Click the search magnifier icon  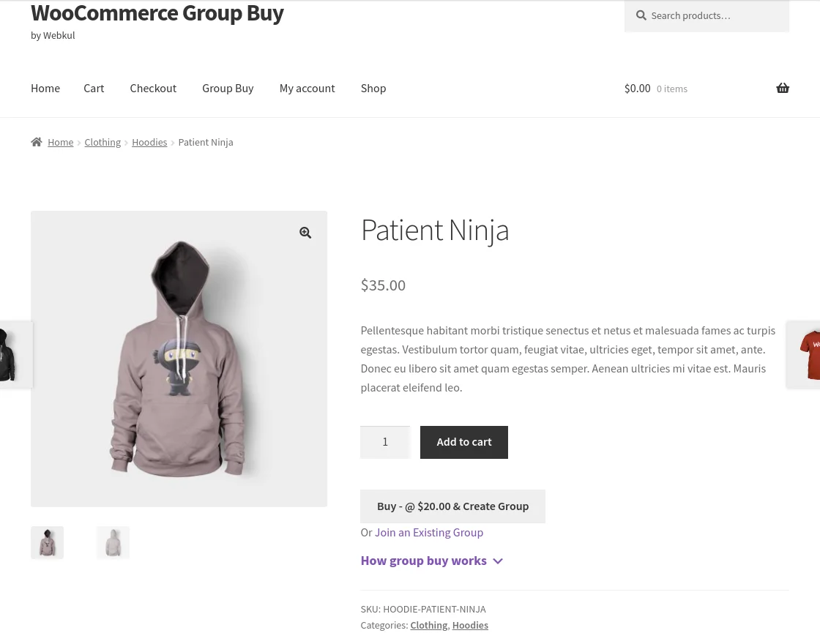(641, 15)
